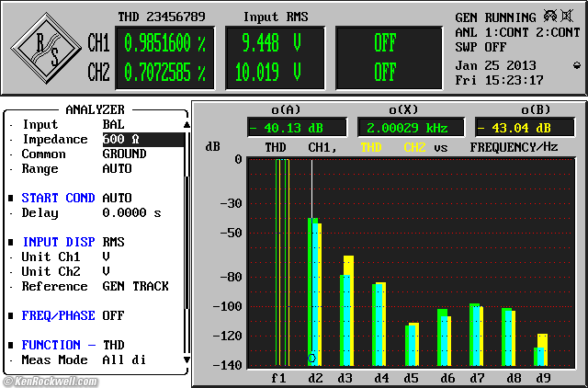This screenshot has width=588, height=388.
Task: Click the d5 harmonic bar
Action: pyautogui.click(x=412, y=344)
